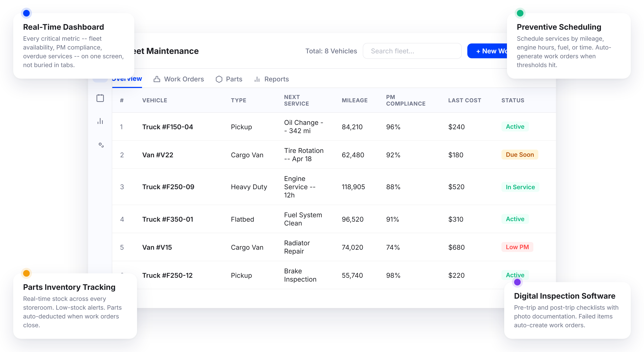Sort by the PM Compliance column header
The height and width of the screenshot is (352, 644).
(405, 100)
